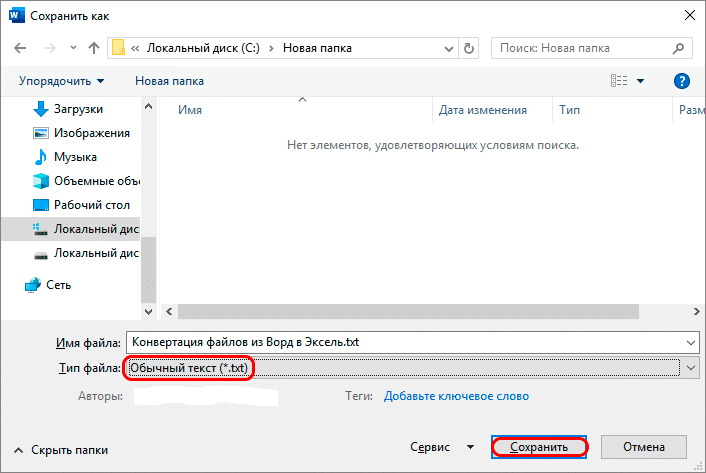Click the Авторы field

(206, 396)
